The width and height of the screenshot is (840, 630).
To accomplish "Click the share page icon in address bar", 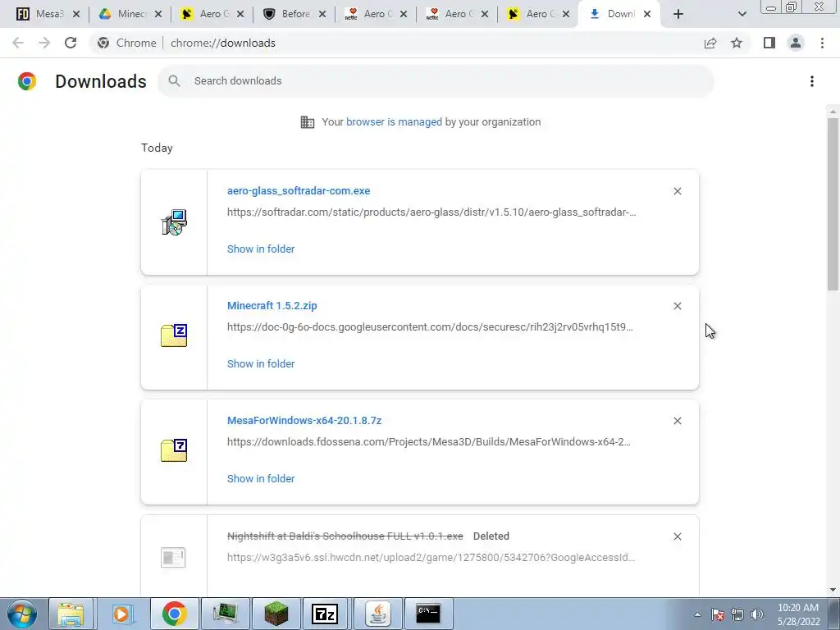I will (x=710, y=43).
